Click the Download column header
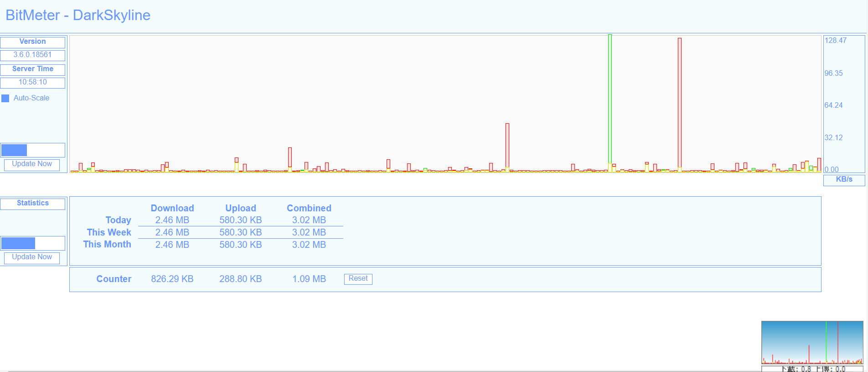868x372 pixels. pyautogui.click(x=172, y=208)
